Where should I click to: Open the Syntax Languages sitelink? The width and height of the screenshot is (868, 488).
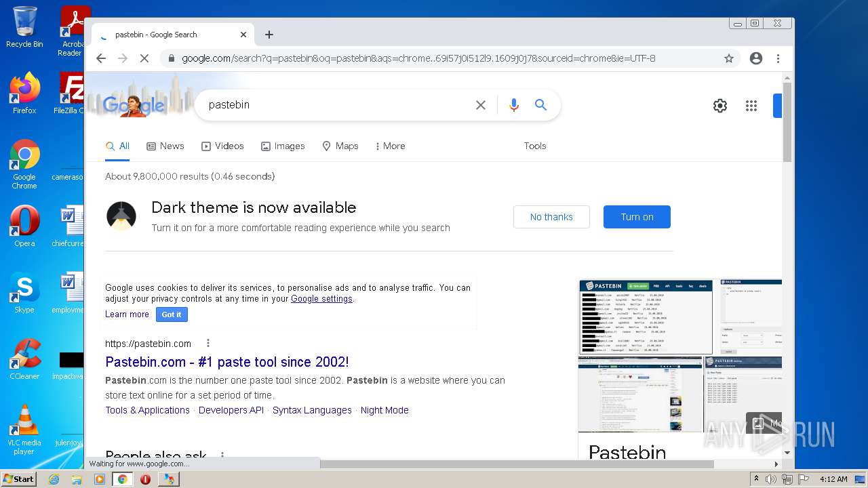pos(312,410)
